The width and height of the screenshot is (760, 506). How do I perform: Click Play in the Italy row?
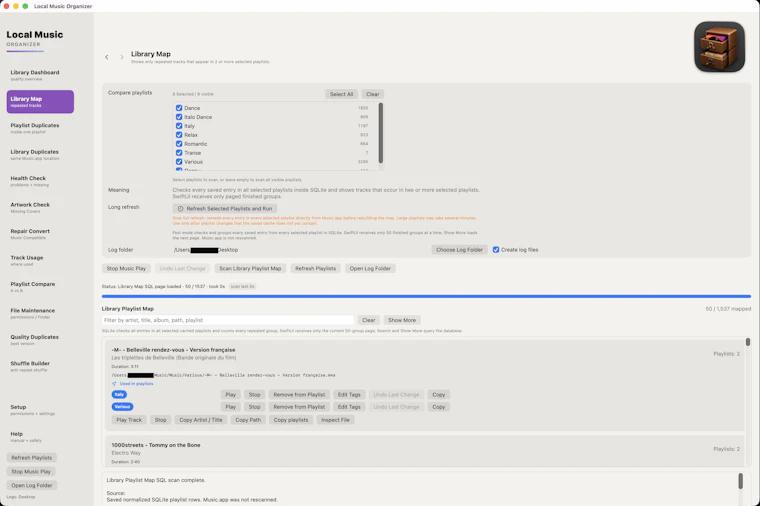point(231,395)
